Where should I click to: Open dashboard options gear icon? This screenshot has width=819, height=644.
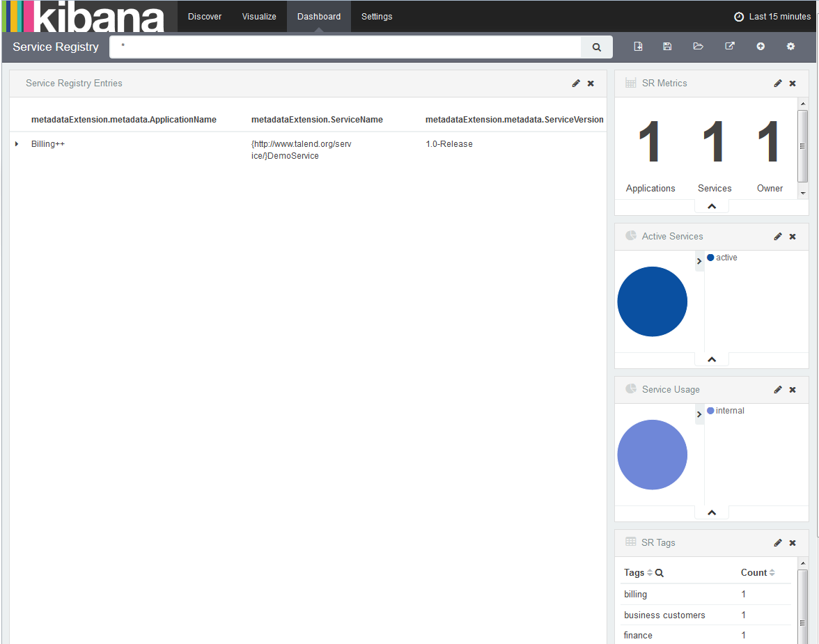(790, 47)
